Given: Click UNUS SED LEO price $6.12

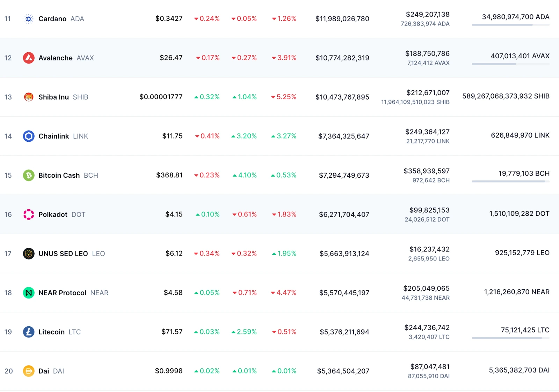Looking at the screenshot, I should [174, 253].
